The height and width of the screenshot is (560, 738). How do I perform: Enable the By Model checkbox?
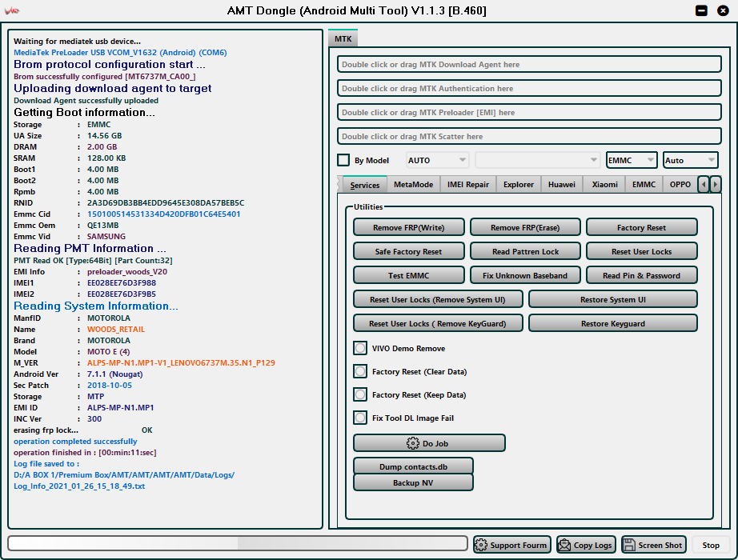tap(343, 160)
